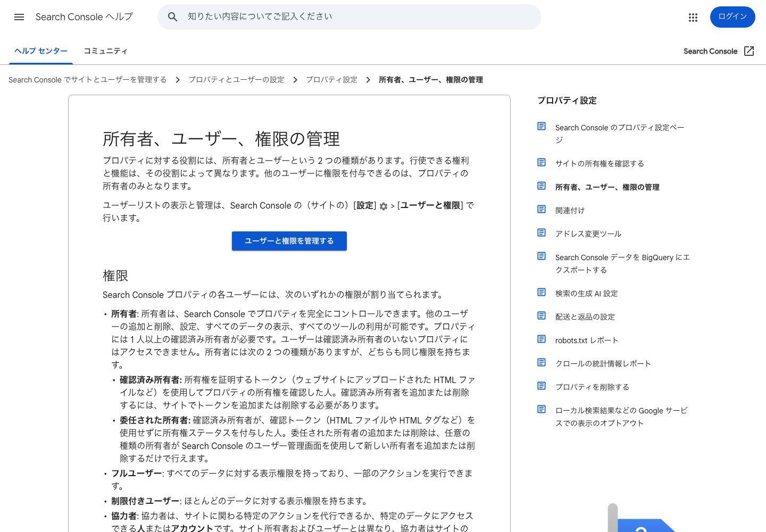Image resolution: width=766 pixels, height=532 pixels.
Task: Click the chevron after the first breadcrumb
Action: coord(178,80)
